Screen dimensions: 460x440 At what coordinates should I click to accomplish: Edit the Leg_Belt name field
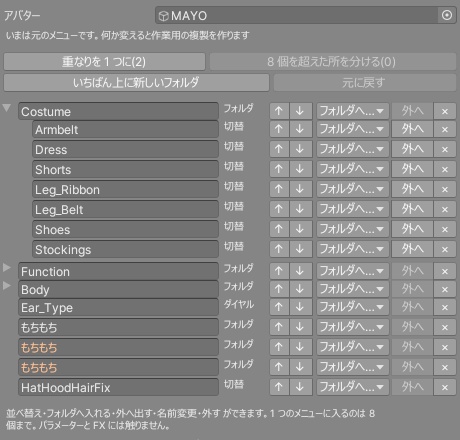pyautogui.click(x=125, y=209)
